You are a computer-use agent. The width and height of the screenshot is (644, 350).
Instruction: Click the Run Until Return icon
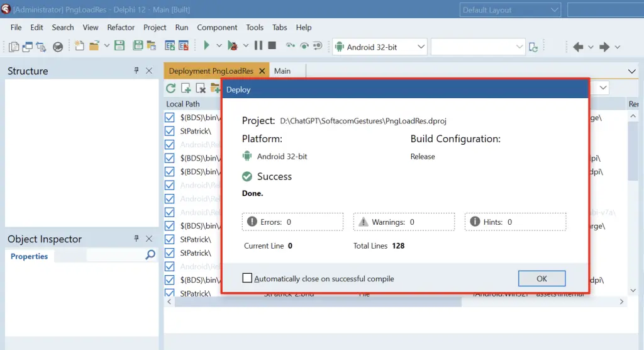pyautogui.click(x=318, y=46)
